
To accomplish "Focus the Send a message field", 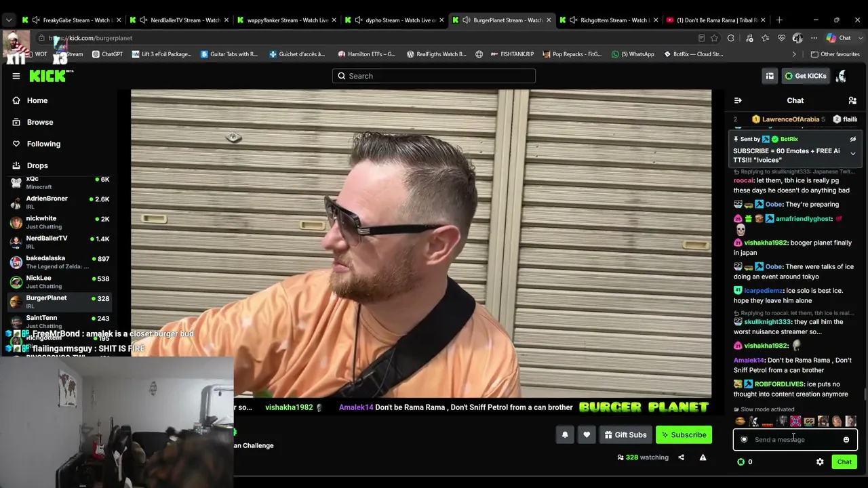I will [x=795, y=440].
